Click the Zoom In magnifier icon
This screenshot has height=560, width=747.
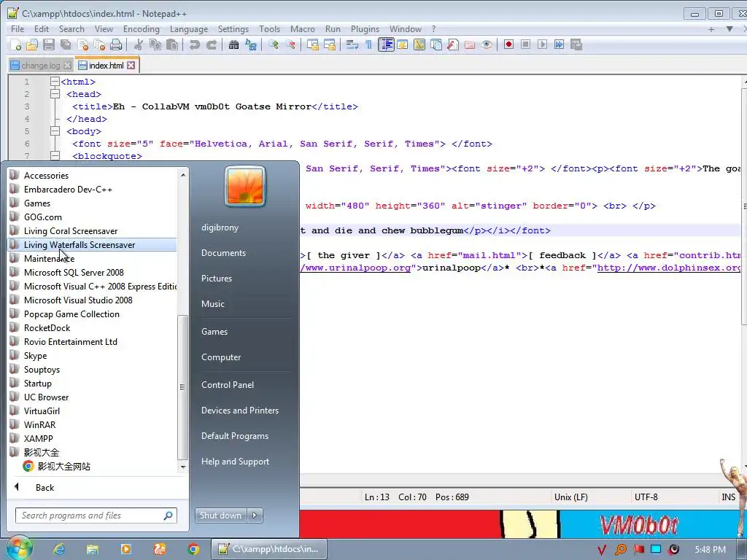coord(274,44)
